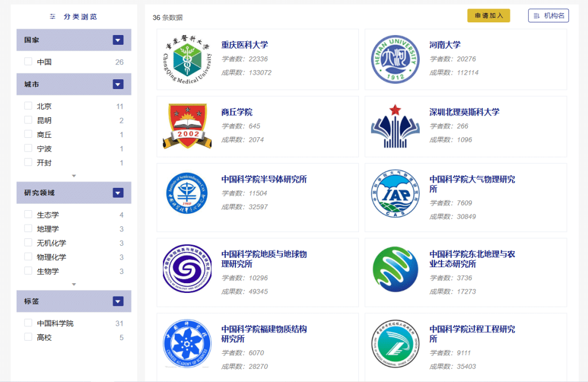Click the 重庆医科大学 logo
The height and width of the screenshot is (382, 588).
[x=187, y=59]
